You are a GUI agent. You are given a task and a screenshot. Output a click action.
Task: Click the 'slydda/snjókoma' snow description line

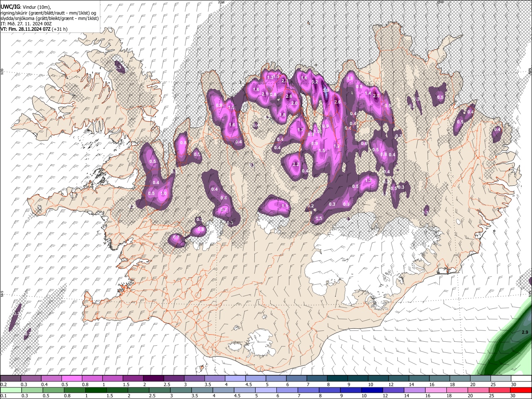point(49,18)
